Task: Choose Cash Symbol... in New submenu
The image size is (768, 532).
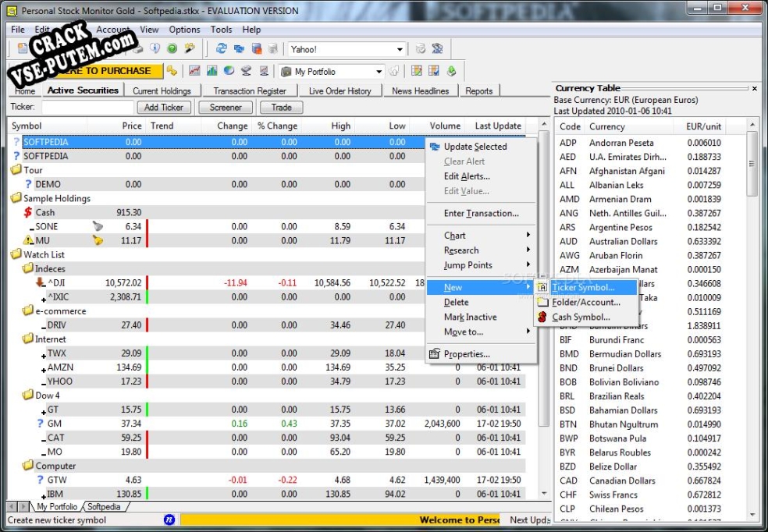Action: (x=586, y=317)
